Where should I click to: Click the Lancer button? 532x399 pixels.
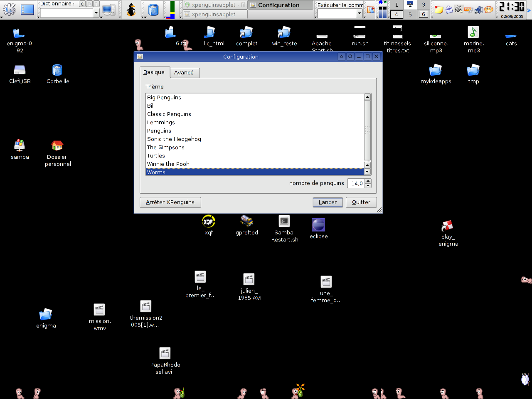tap(328, 202)
